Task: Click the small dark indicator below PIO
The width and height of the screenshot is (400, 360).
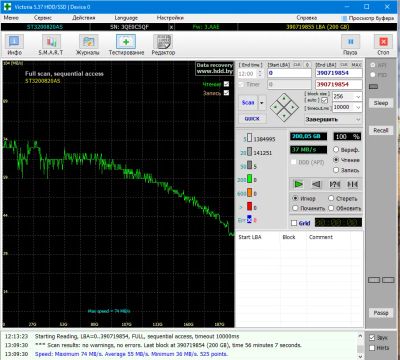Action: (x=374, y=87)
